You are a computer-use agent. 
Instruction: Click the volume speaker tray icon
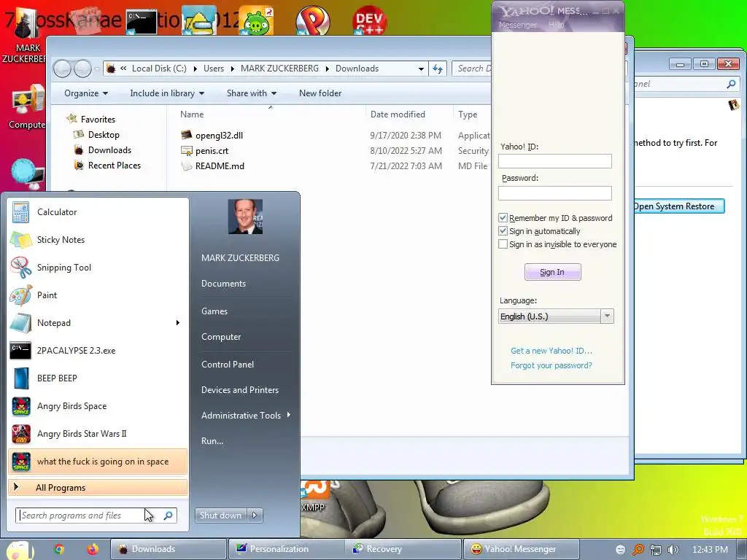click(x=673, y=550)
